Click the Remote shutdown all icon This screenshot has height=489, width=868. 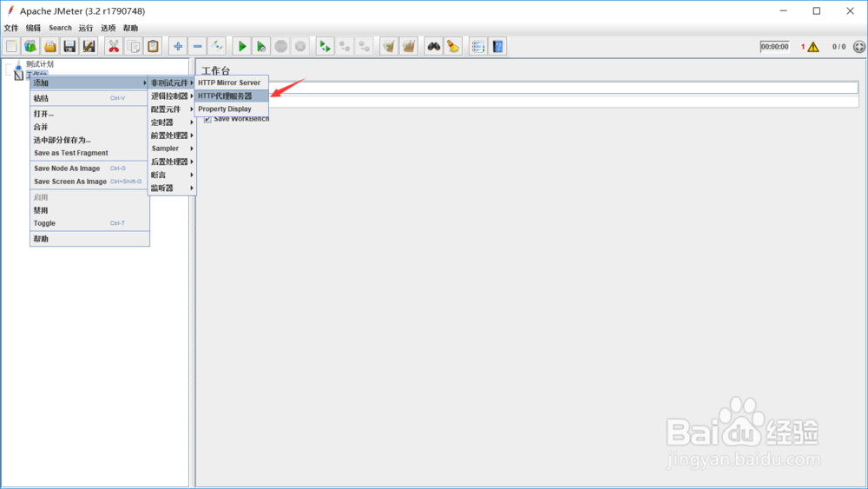(364, 47)
